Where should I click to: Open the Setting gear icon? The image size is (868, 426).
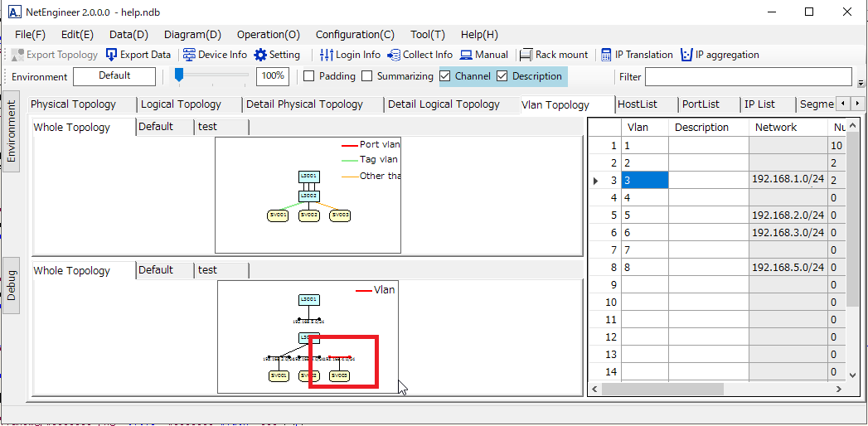point(260,55)
